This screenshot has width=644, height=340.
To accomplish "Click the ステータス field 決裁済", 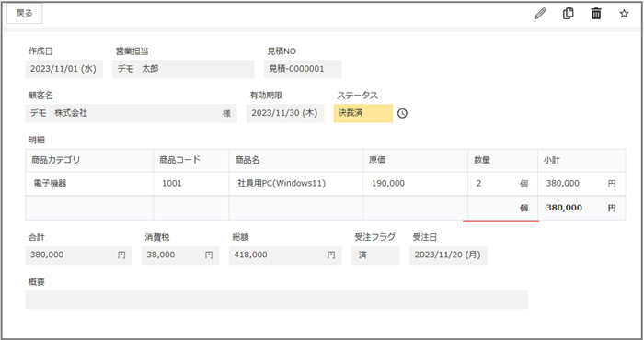I will click(x=363, y=113).
